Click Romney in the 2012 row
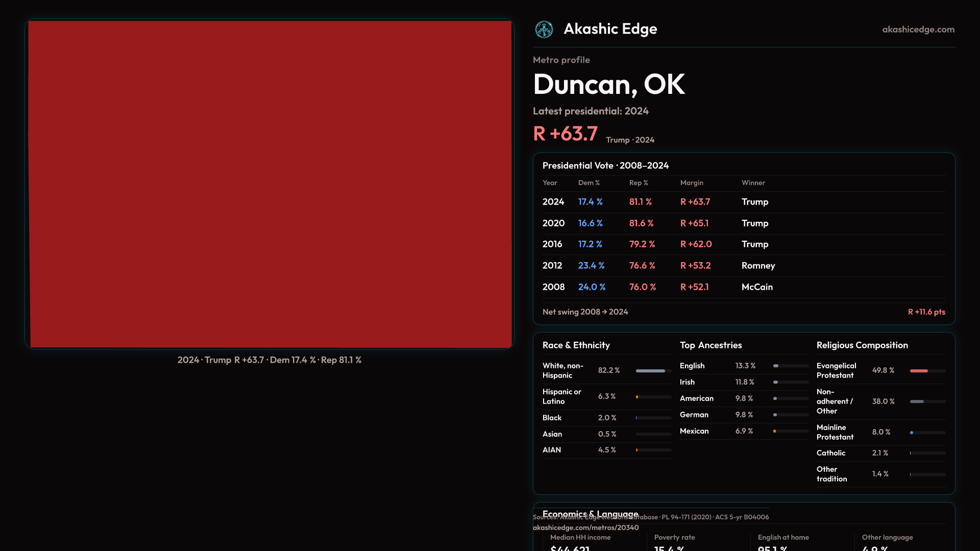Screen dimensions: 980x551 click(758, 266)
